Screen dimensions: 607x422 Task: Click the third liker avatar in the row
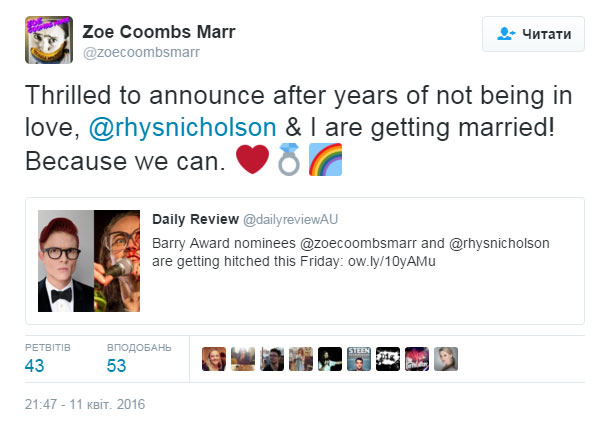272,359
